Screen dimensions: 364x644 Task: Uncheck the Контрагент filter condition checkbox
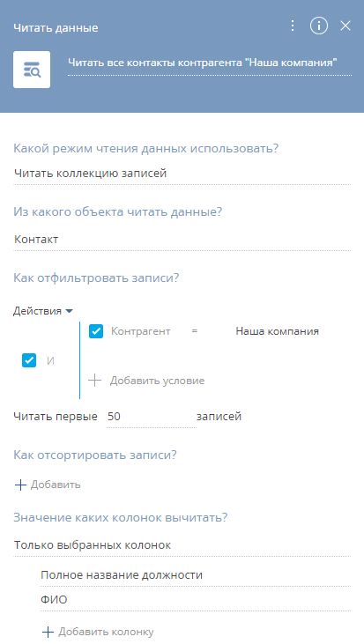(96, 331)
